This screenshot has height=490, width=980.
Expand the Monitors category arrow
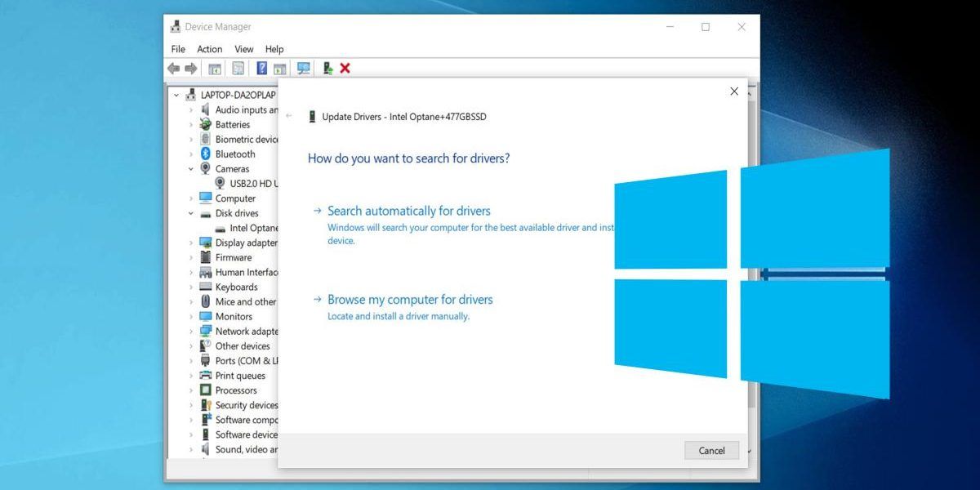(x=191, y=316)
